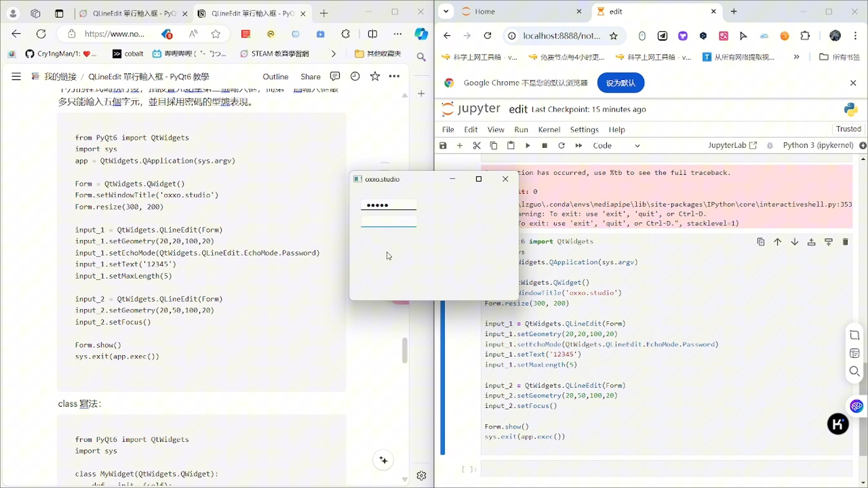868x488 pixels.
Task: Move the current cell up
Action: [778, 242]
